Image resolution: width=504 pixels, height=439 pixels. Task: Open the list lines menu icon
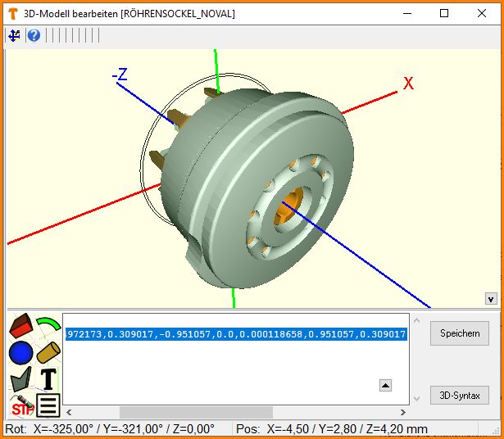pos(48,405)
